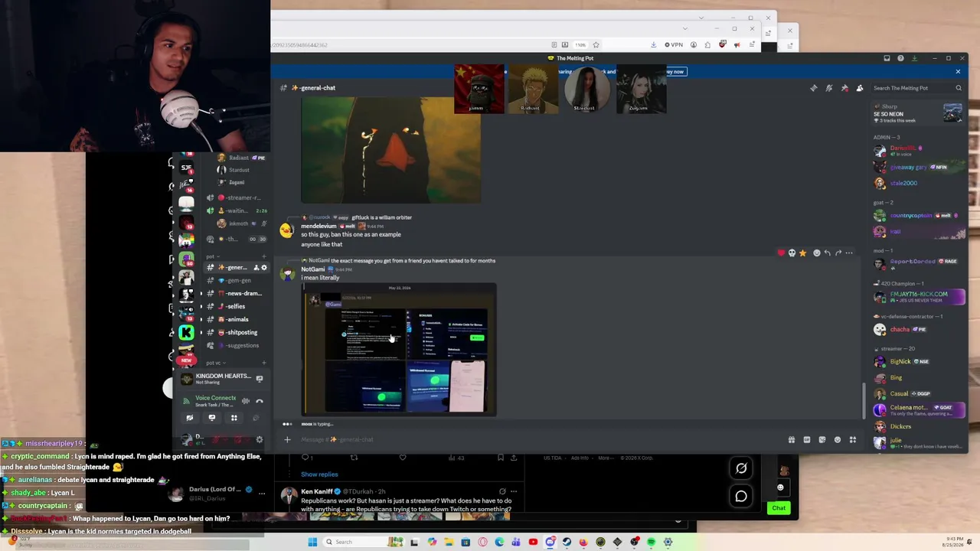
Task: Open the Discord inbox icon
Action: click(x=887, y=58)
